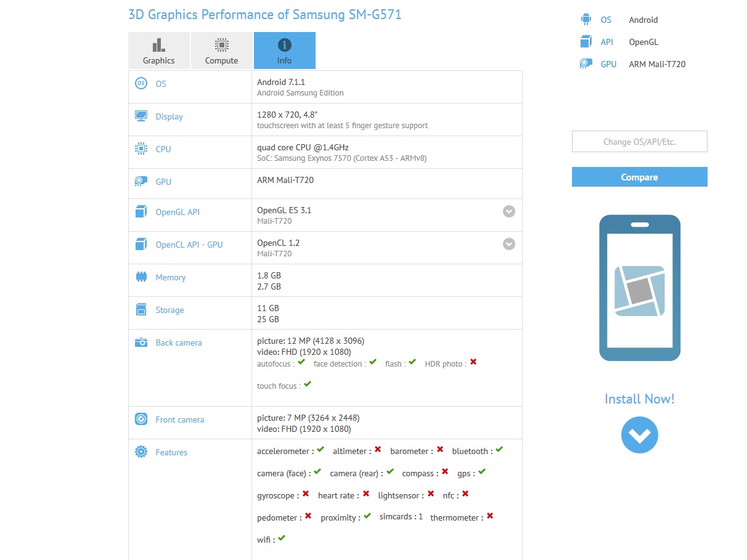Click the autofocus green checkmark
This screenshot has height=560, width=747.
point(301,362)
